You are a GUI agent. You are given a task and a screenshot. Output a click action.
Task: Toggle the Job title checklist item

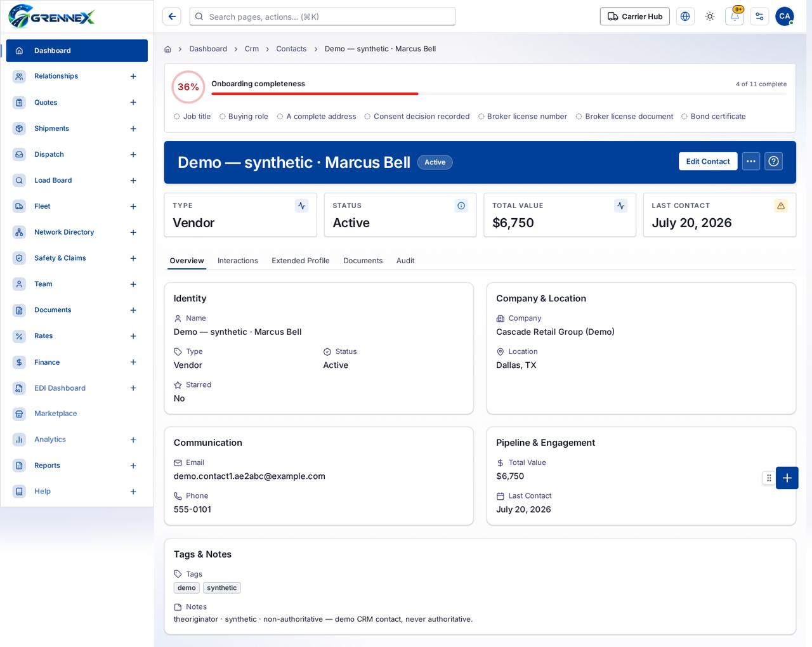click(x=192, y=117)
